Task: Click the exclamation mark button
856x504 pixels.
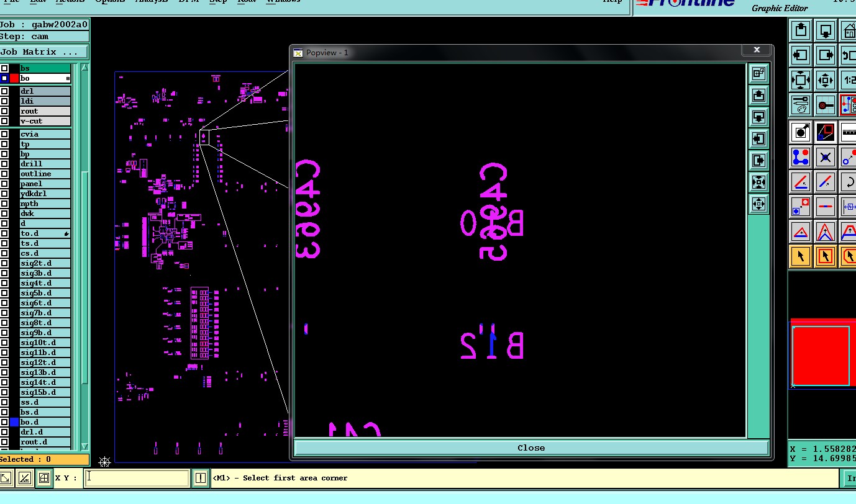Action: (201, 478)
